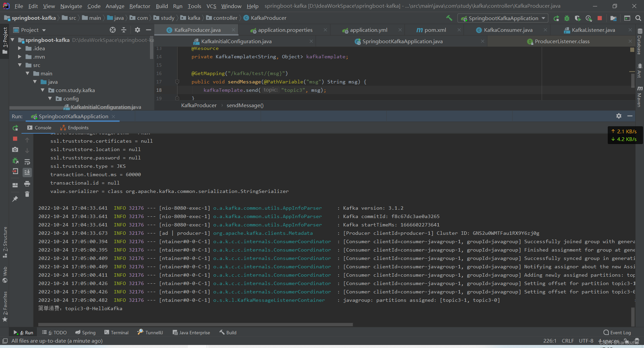644x348 pixels.
Task: Open the Refactor menu
Action: pyautogui.click(x=140, y=6)
